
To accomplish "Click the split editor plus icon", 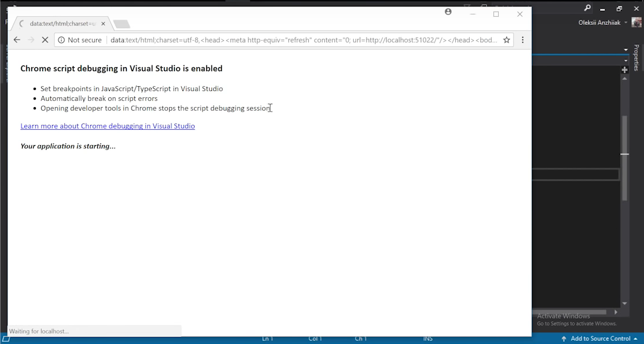I will tap(625, 70).
